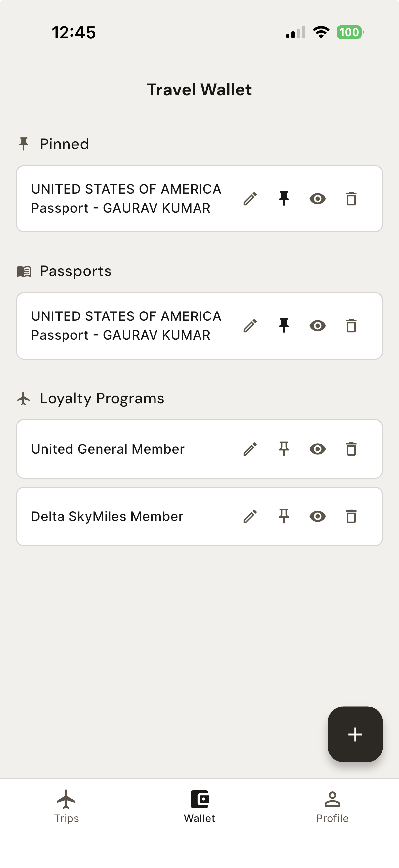The width and height of the screenshot is (399, 868).
Task: Unpin the passport in Pinned section
Action: click(x=284, y=199)
